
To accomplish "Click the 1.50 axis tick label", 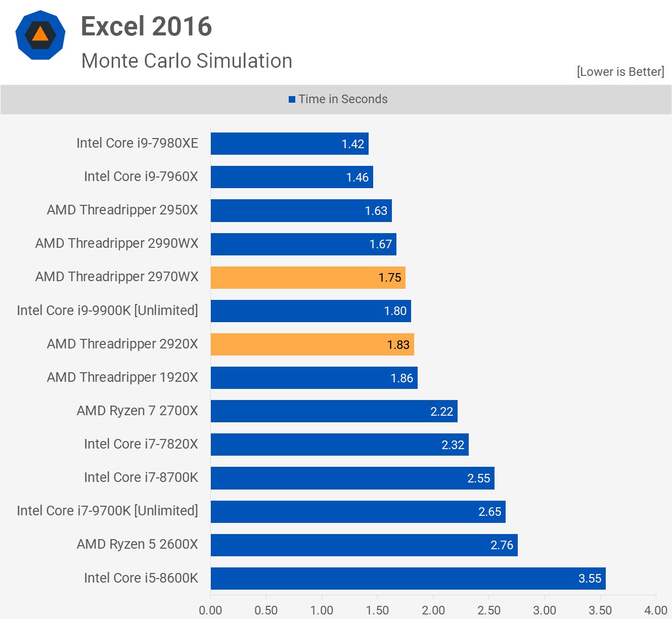I will (x=377, y=610).
